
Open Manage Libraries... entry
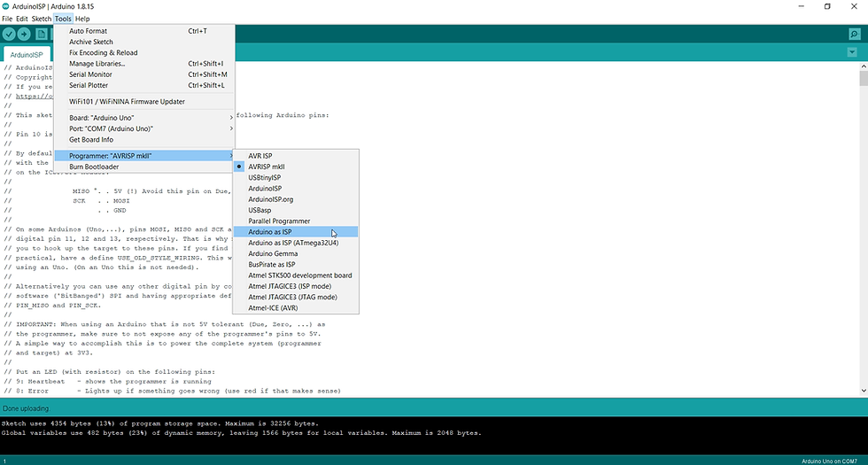[x=143, y=64]
